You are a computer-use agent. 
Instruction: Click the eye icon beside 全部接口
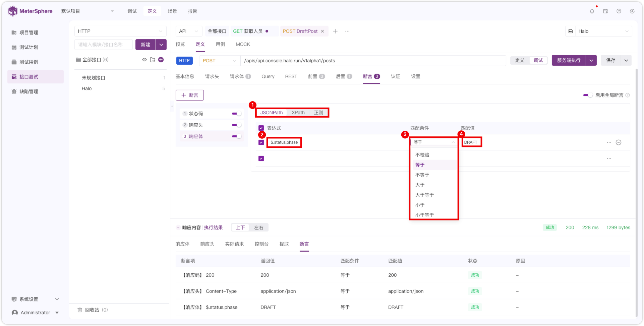point(144,60)
